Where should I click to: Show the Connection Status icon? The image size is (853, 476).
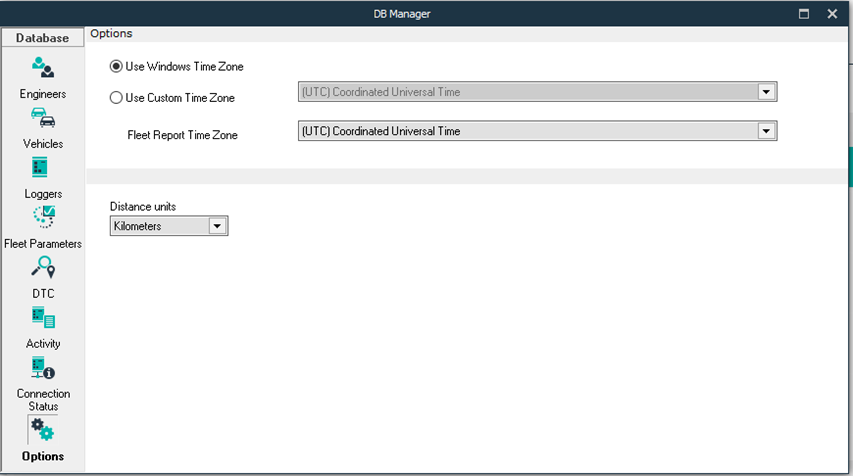43,368
